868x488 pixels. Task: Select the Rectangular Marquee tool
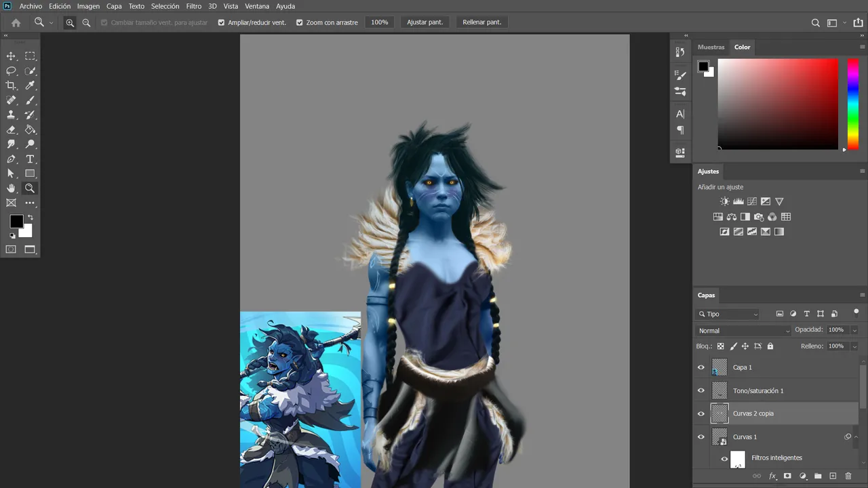click(x=30, y=56)
